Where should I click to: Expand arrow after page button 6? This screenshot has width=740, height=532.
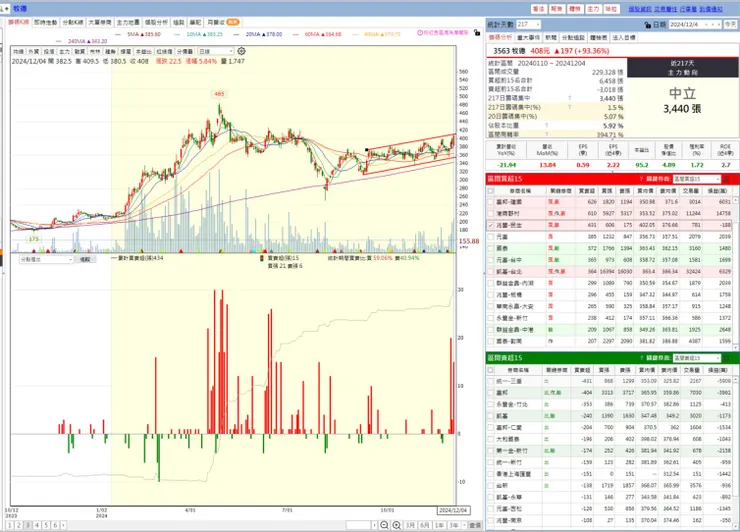click(63, 525)
